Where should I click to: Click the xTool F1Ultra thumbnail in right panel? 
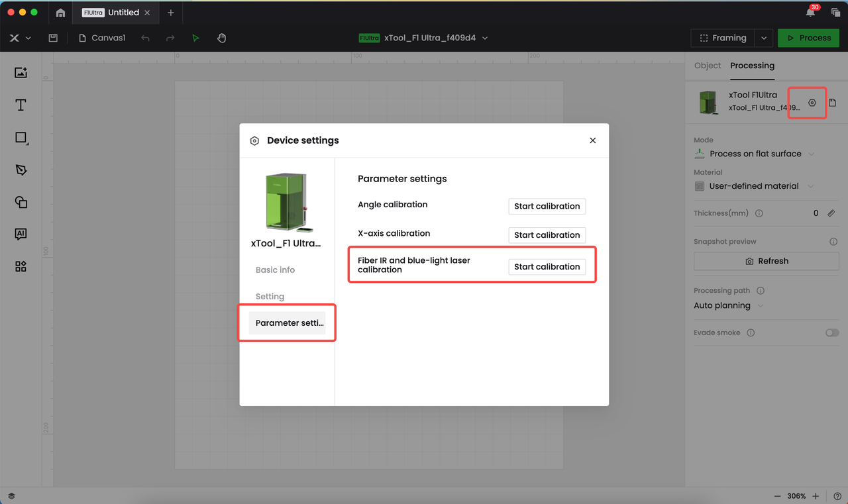point(709,103)
